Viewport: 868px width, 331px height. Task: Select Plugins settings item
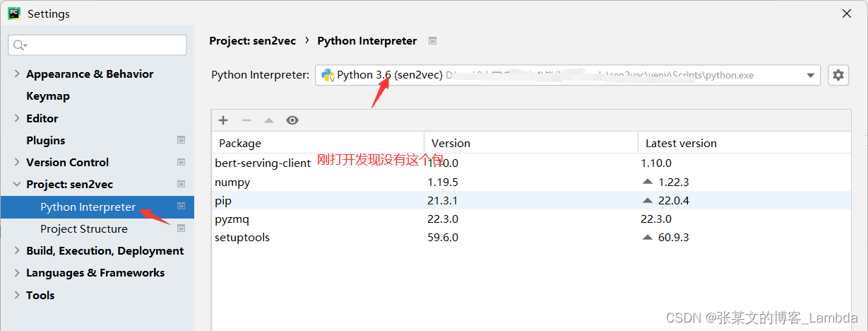46,140
